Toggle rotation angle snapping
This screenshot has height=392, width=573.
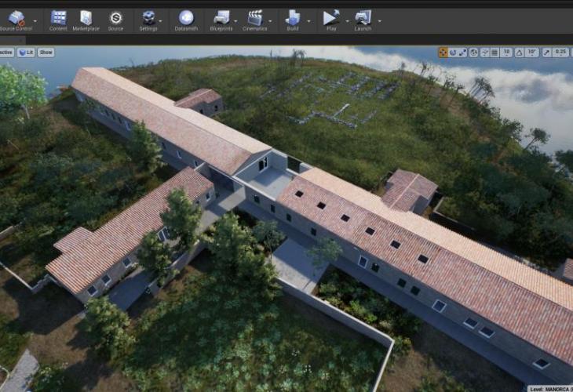pyautogui.click(x=520, y=53)
